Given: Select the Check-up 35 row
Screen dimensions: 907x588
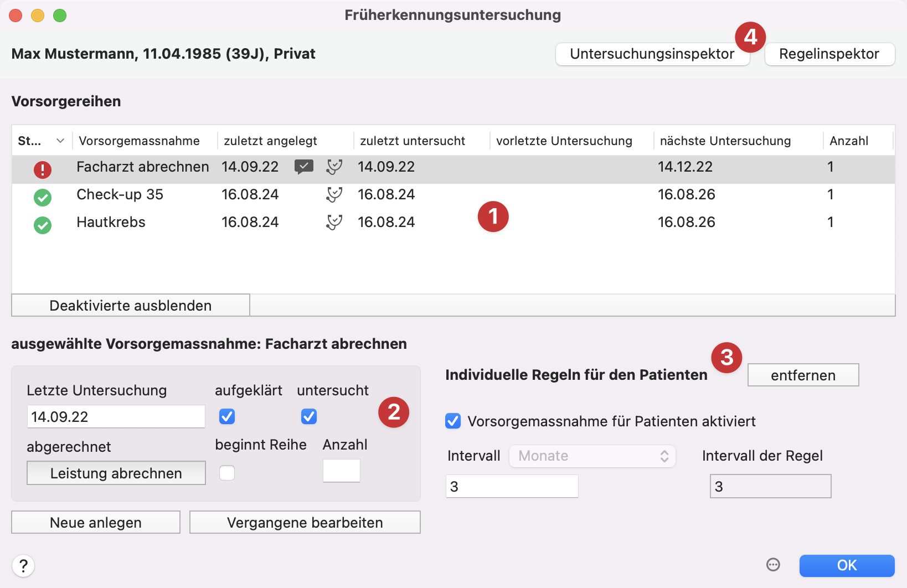Looking at the screenshot, I should (453, 197).
